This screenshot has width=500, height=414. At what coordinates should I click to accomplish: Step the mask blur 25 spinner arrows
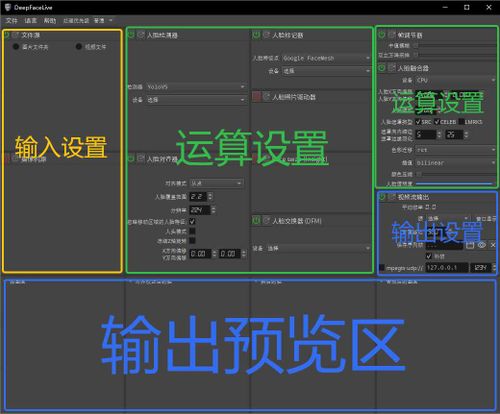[x=466, y=135]
